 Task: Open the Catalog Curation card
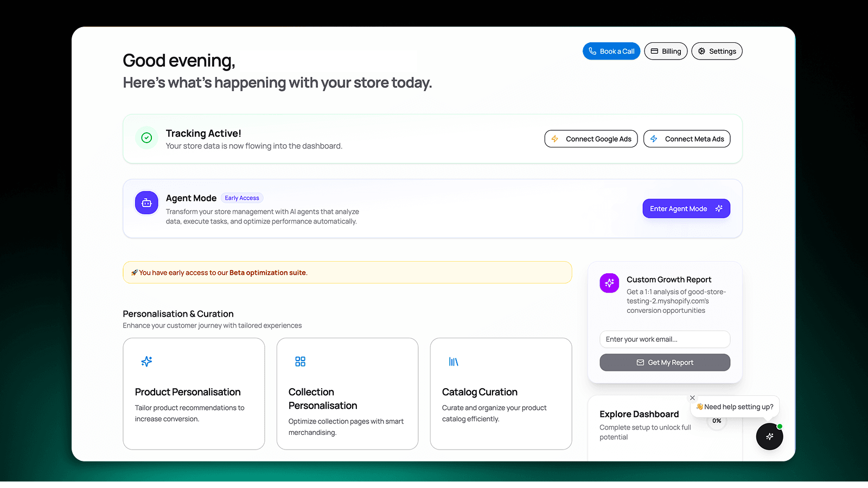pos(500,394)
